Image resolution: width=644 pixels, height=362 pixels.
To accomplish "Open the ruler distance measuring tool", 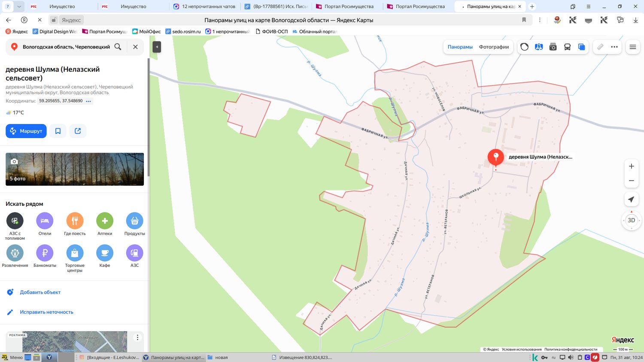I will [600, 47].
